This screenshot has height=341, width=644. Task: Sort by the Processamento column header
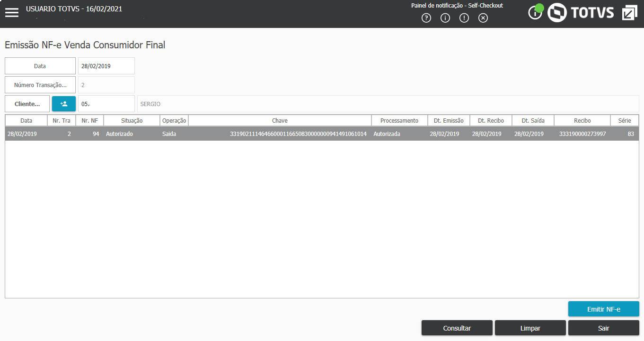click(x=399, y=120)
